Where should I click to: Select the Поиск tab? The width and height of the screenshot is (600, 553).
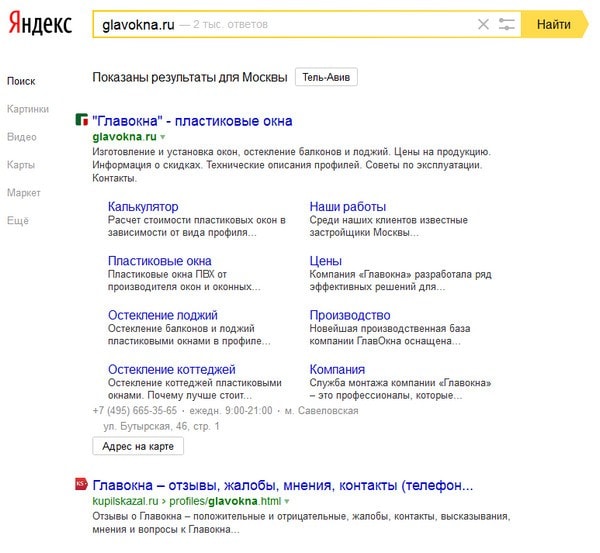coord(21,81)
